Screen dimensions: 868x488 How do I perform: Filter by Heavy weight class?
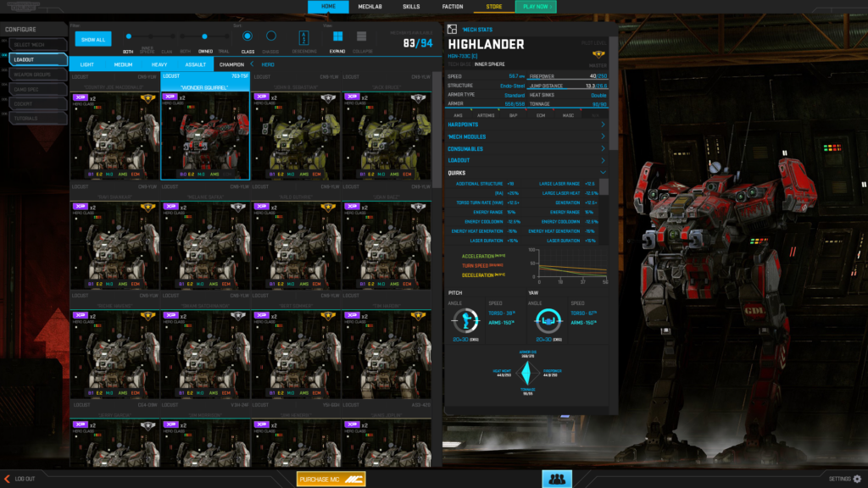click(x=159, y=64)
